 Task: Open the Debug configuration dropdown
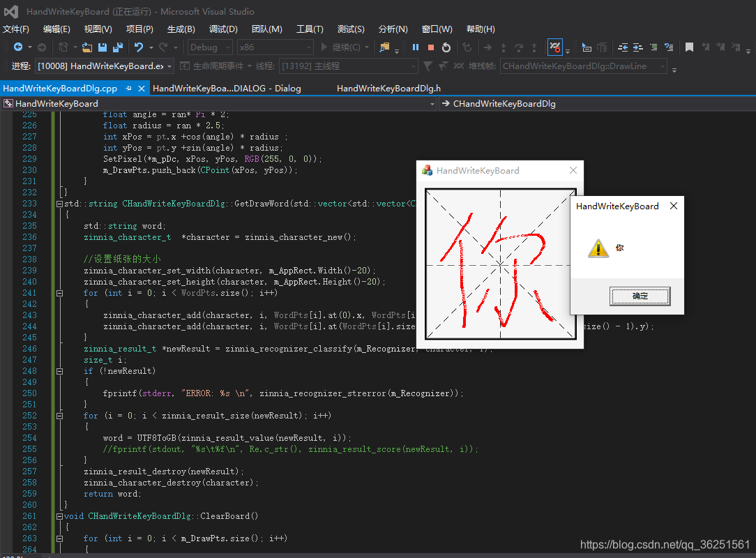(x=210, y=47)
